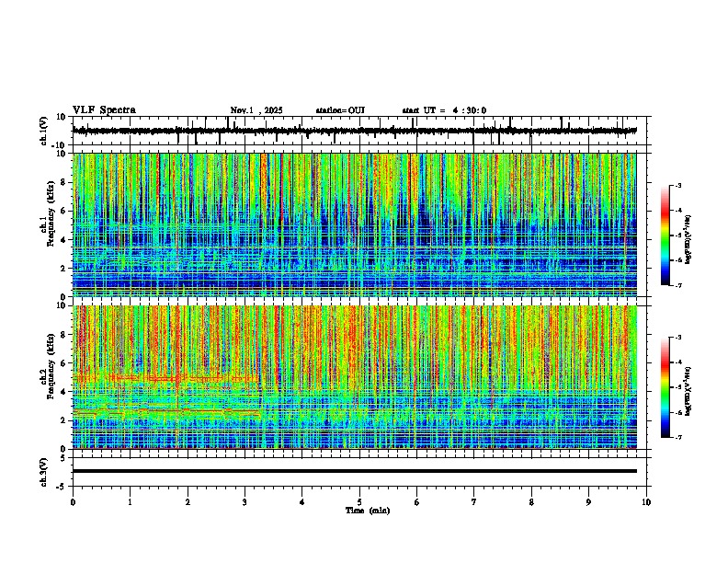Click time axis tick label "3"
Image resolution: width=728 pixels, height=563 pixels.
(x=245, y=502)
